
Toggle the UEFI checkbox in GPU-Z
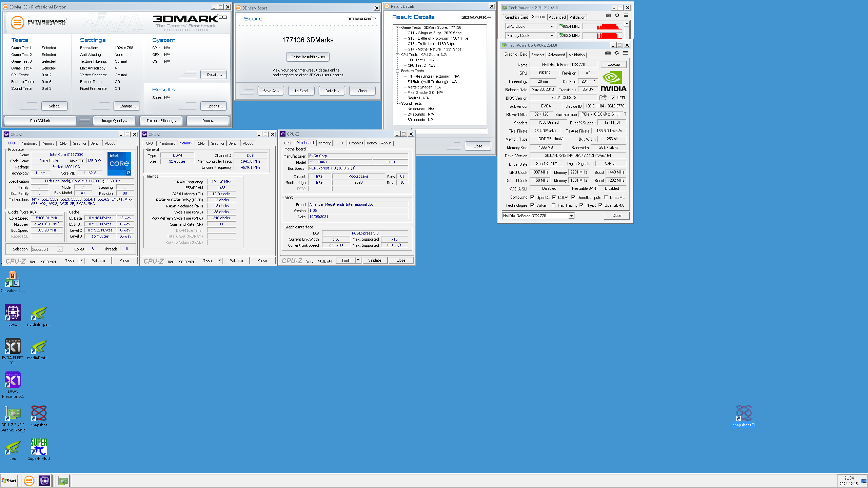pyautogui.click(x=613, y=98)
